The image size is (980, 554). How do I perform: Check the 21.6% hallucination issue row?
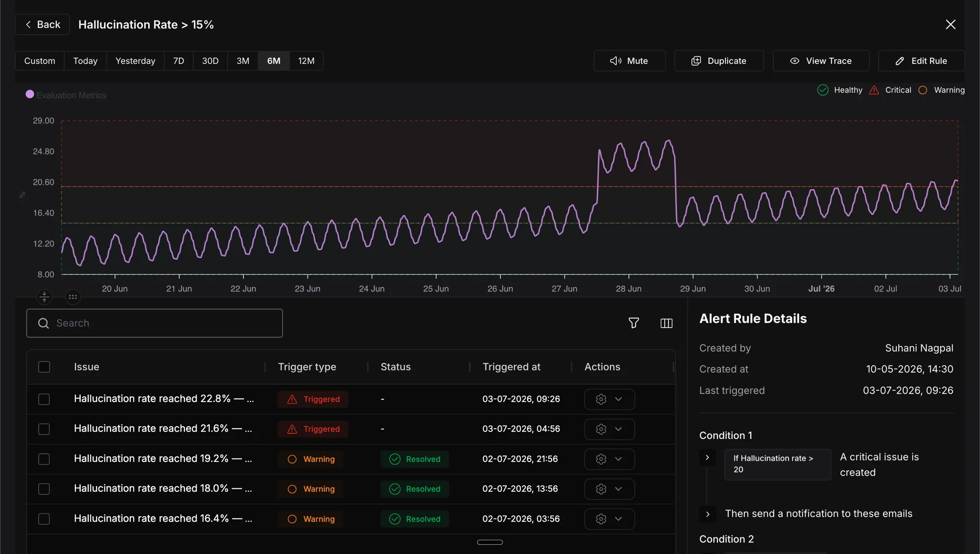pyautogui.click(x=44, y=429)
